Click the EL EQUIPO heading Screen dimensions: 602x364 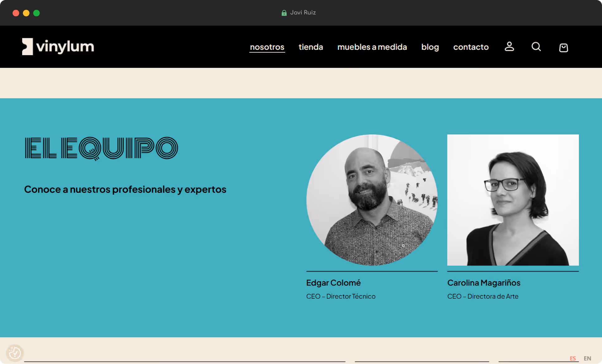point(101,149)
